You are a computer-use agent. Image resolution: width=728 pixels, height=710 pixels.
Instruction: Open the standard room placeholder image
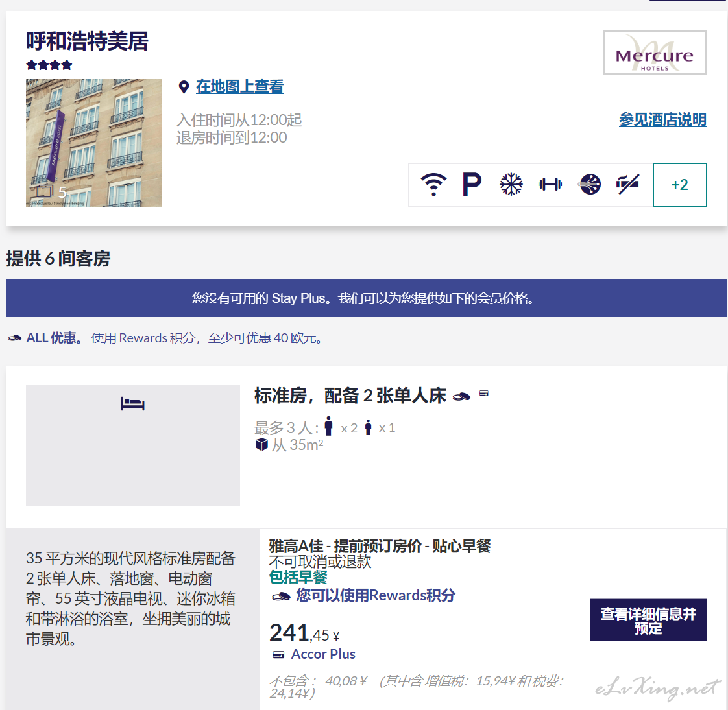tap(133, 445)
